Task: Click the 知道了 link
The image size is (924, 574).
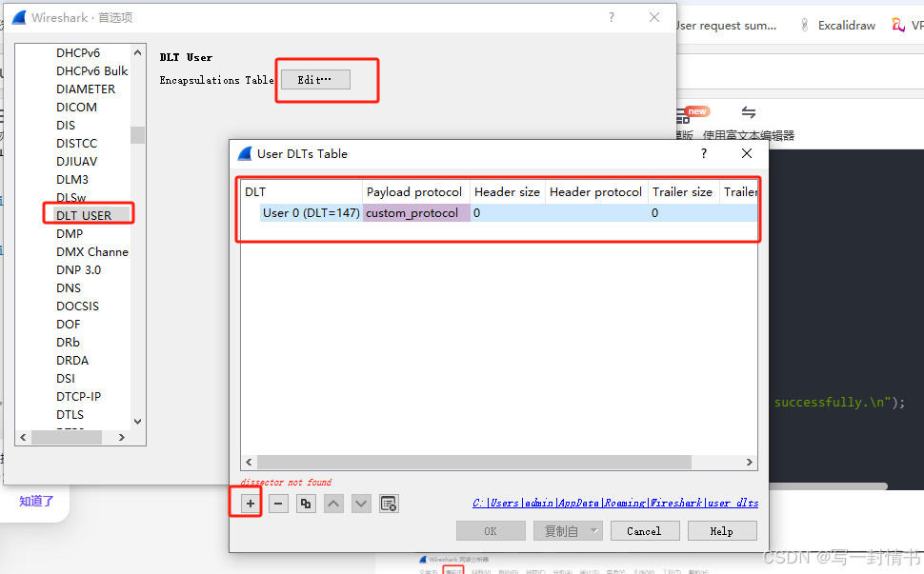Action: point(36,501)
